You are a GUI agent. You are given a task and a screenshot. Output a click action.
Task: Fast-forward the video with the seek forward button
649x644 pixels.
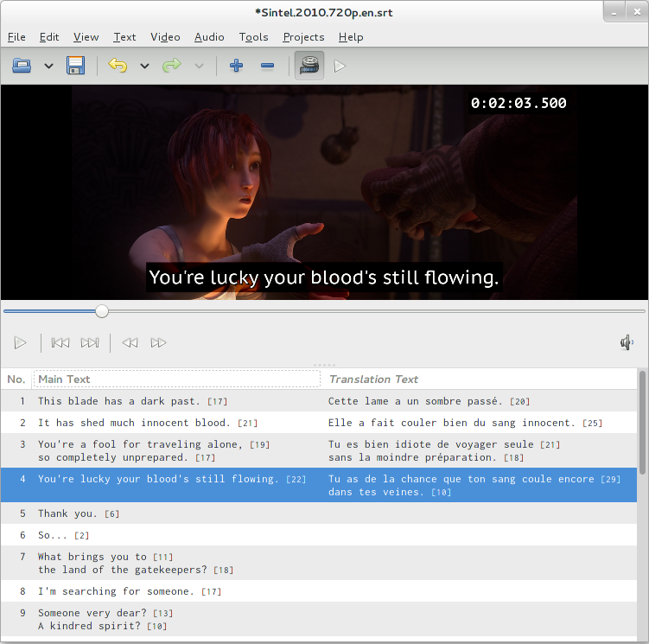click(158, 343)
